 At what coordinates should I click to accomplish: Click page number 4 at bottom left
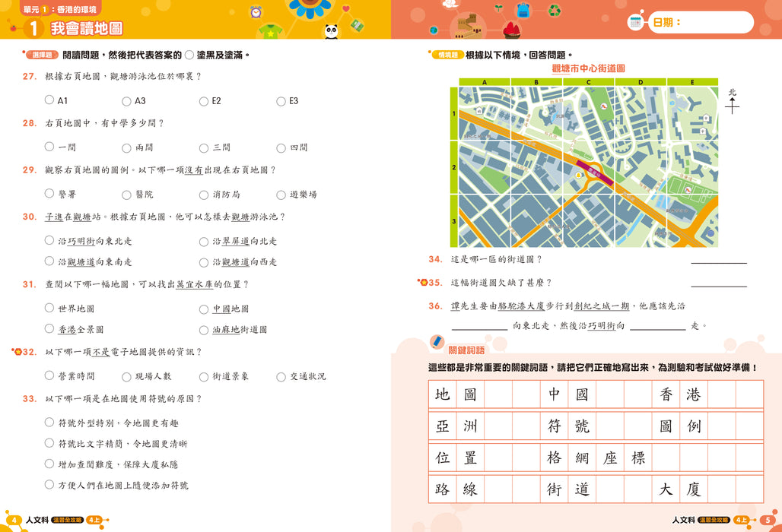pos(14,520)
